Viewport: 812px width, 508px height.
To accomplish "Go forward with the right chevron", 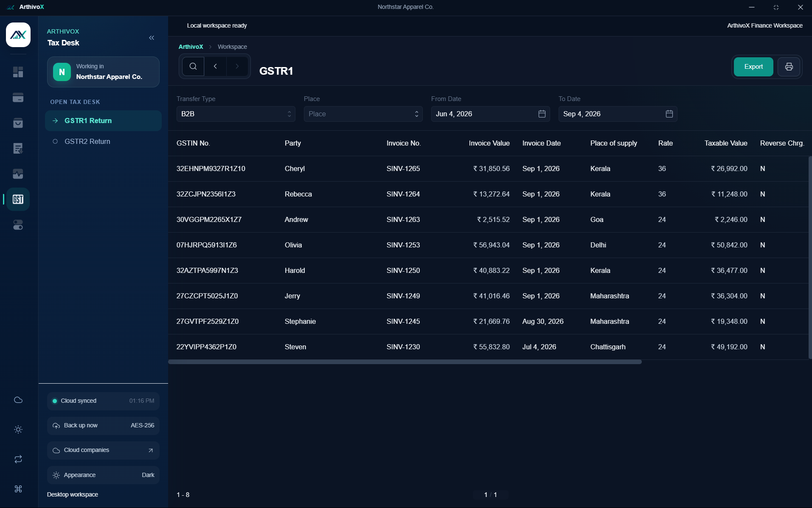I will pyautogui.click(x=237, y=66).
